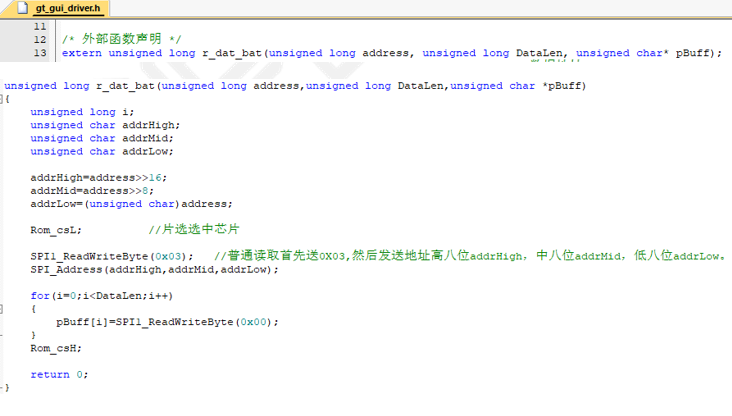The width and height of the screenshot is (732, 416).
Task: Collapse the r_dat_bat function body fold marker
Action: coord(1,99)
